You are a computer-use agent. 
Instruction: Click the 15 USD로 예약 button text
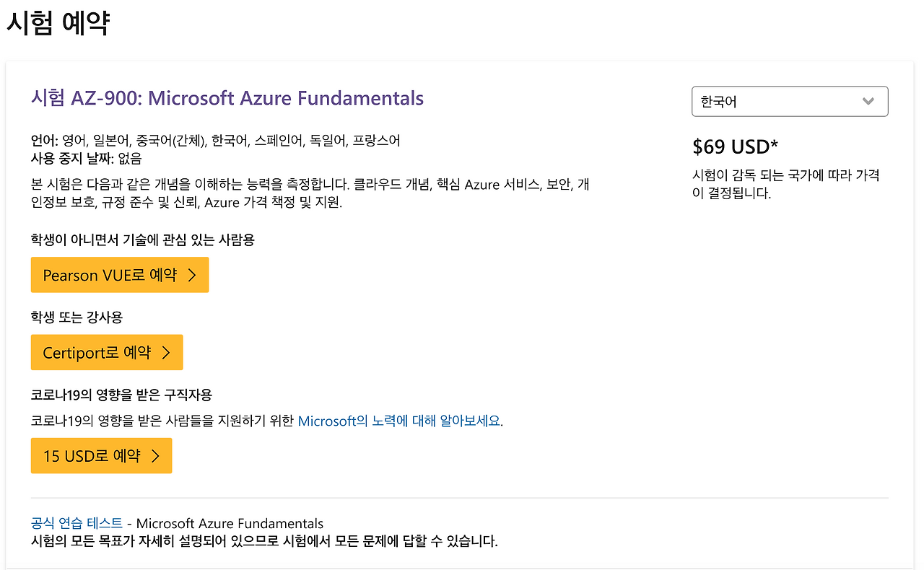point(92,455)
